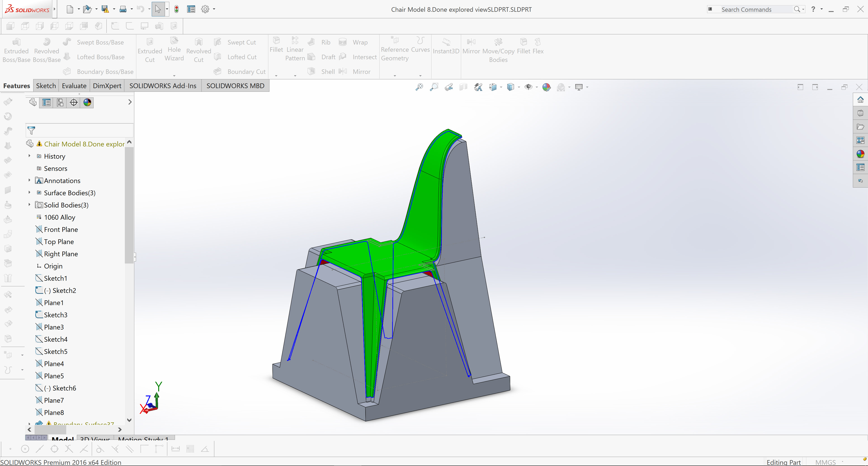Click Edit Appearance color ball in view toolbar

(x=546, y=87)
